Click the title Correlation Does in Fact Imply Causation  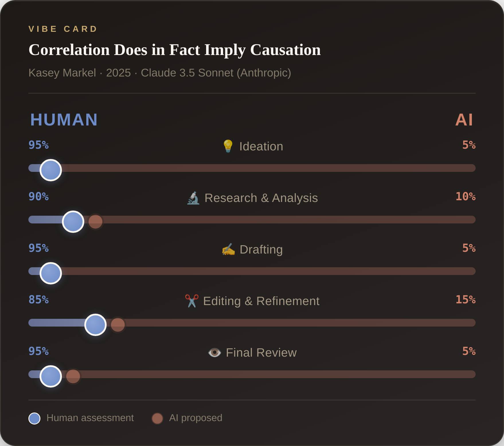[175, 50]
